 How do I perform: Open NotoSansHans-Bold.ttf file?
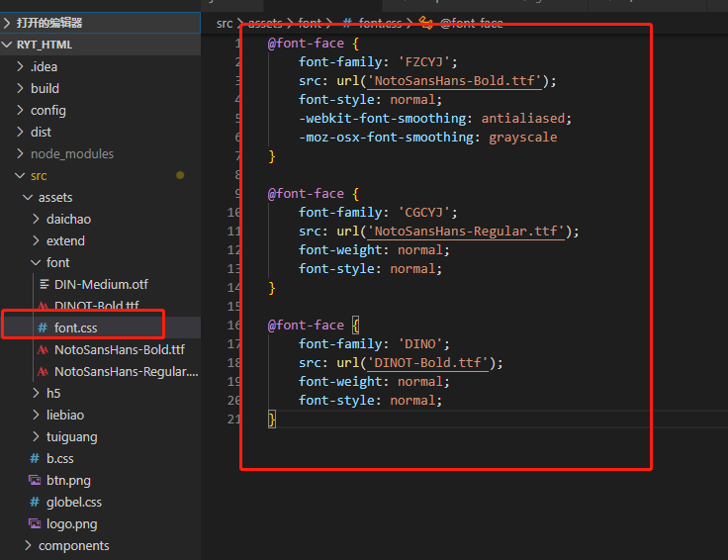coord(120,349)
